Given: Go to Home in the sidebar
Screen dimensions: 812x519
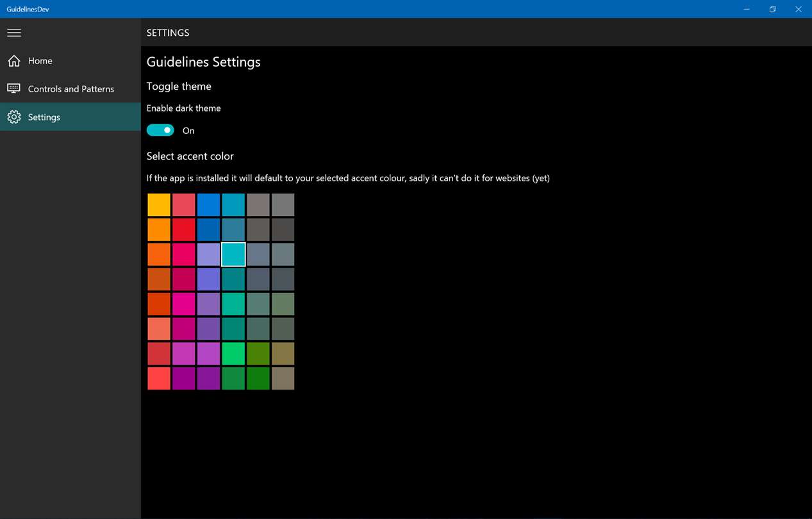Looking at the screenshot, I should [70, 61].
